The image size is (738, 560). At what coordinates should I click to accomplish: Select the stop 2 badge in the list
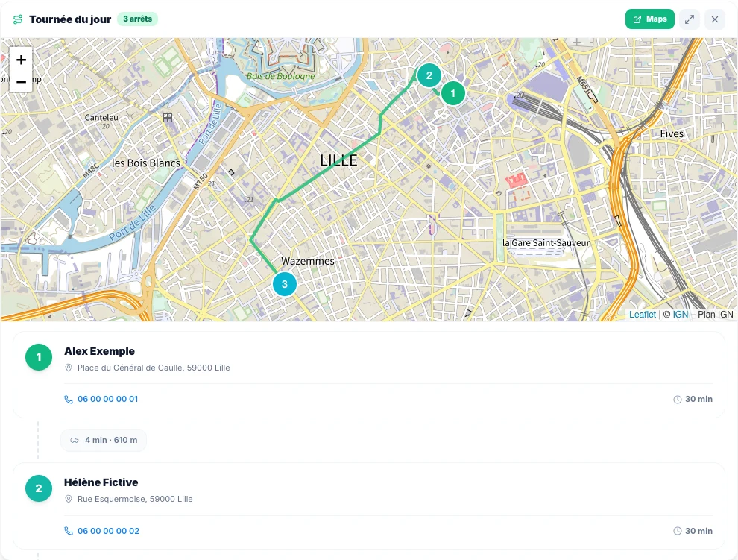click(x=39, y=488)
